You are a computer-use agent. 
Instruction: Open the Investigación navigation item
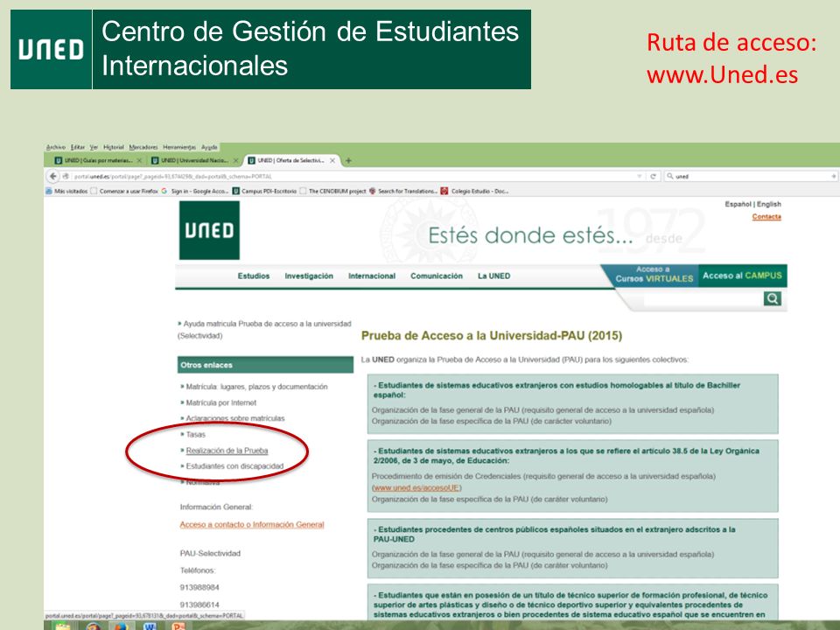pyautogui.click(x=309, y=276)
